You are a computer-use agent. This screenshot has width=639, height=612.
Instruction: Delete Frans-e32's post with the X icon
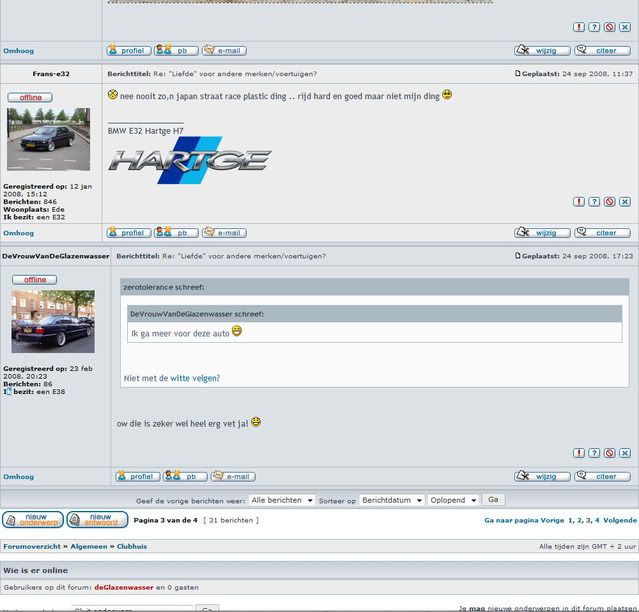[x=625, y=202]
